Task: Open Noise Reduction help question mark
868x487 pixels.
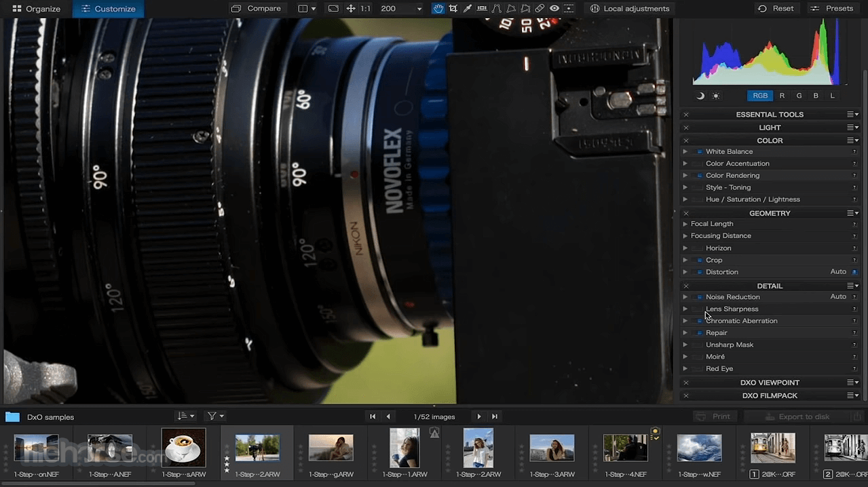Action: (x=854, y=297)
